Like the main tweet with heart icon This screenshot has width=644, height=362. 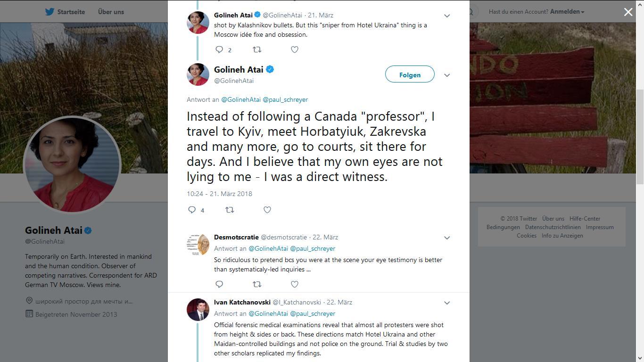[x=267, y=210]
